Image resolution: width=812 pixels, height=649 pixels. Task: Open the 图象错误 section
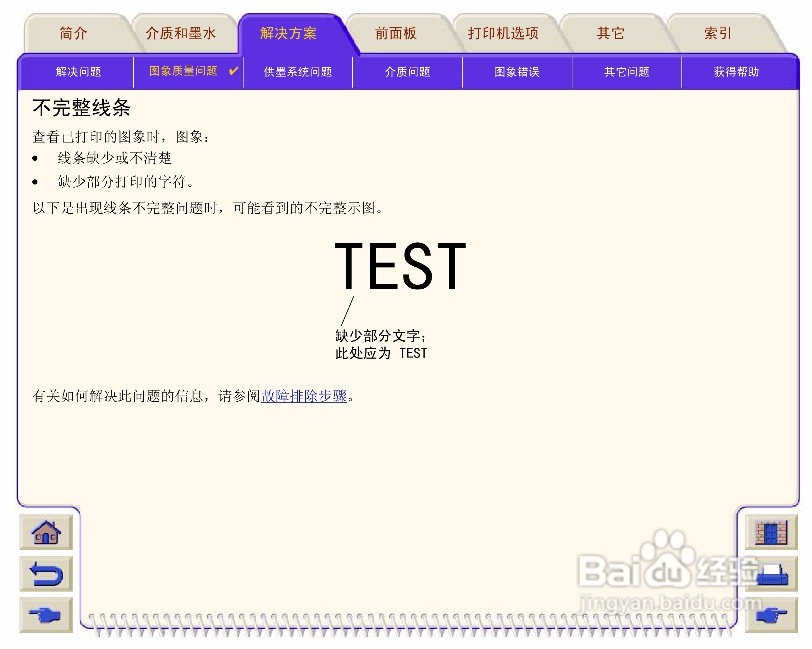[517, 71]
